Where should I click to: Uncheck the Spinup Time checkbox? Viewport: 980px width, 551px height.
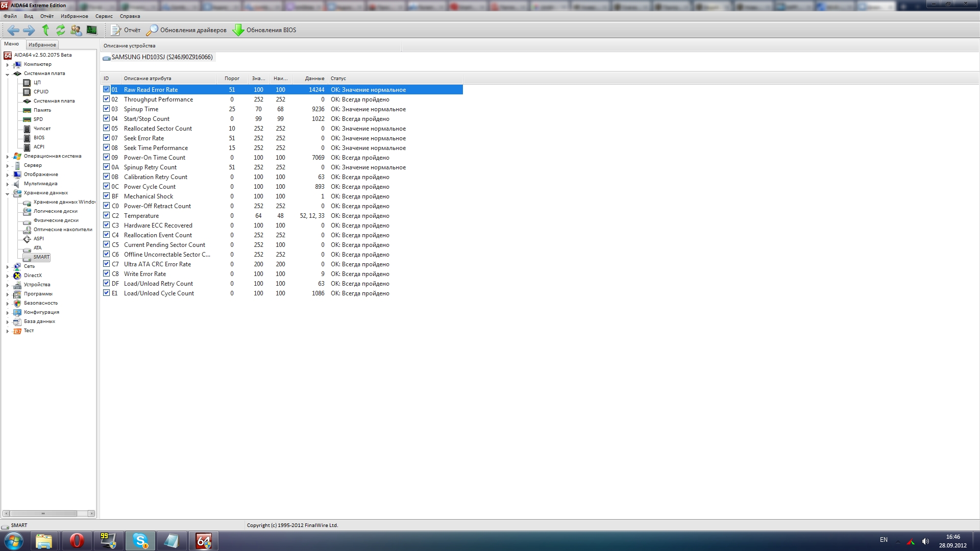(x=106, y=109)
